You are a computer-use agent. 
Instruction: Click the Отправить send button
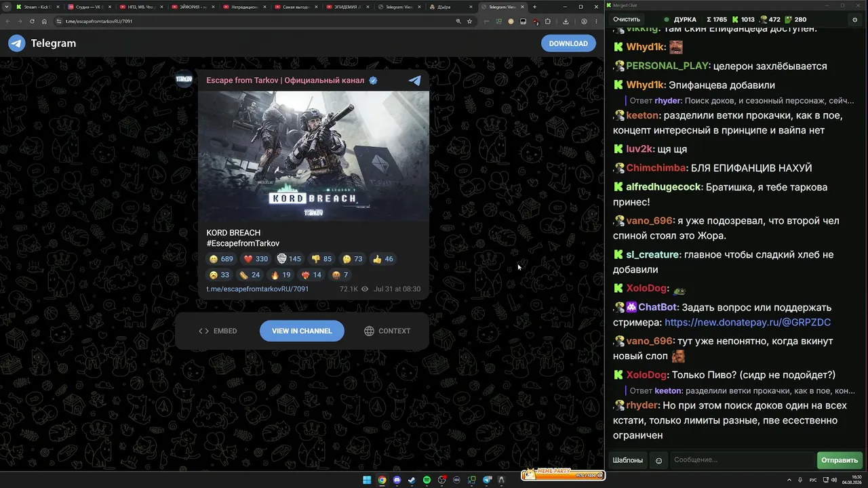pos(840,460)
